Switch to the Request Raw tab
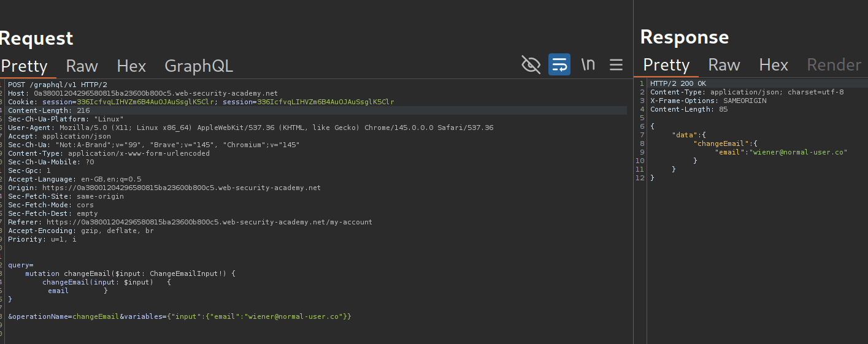This screenshot has height=344, width=868. (x=82, y=66)
